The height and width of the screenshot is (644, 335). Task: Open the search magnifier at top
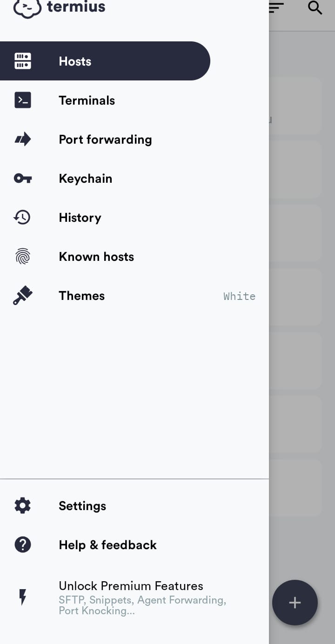(x=315, y=7)
